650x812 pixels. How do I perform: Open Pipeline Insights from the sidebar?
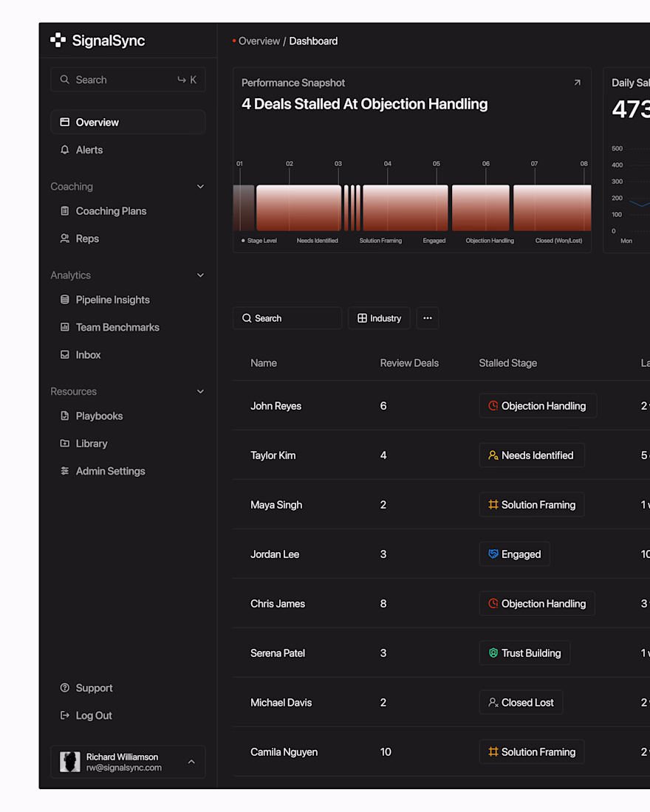(x=112, y=299)
